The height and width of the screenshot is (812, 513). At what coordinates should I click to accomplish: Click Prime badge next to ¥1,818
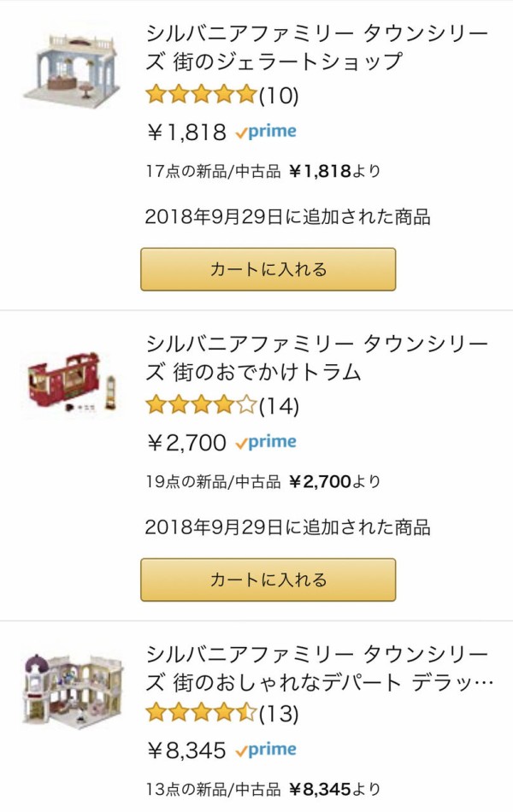[266, 132]
